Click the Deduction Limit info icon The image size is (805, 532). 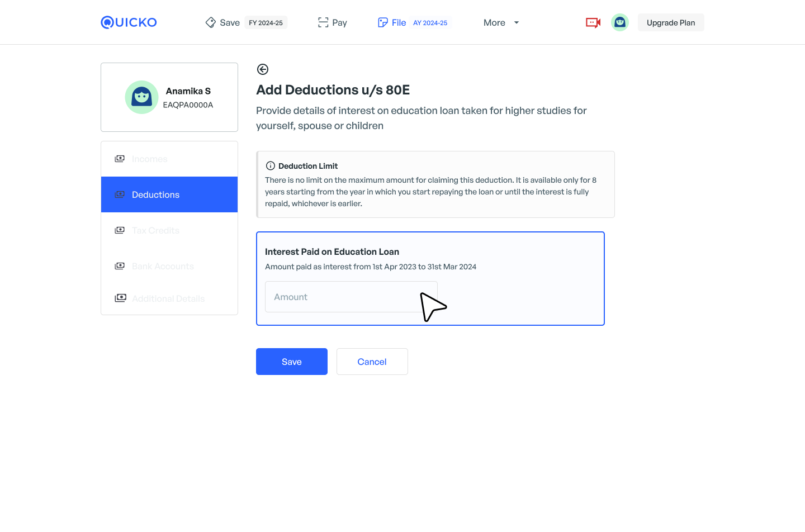pos(271,166)
